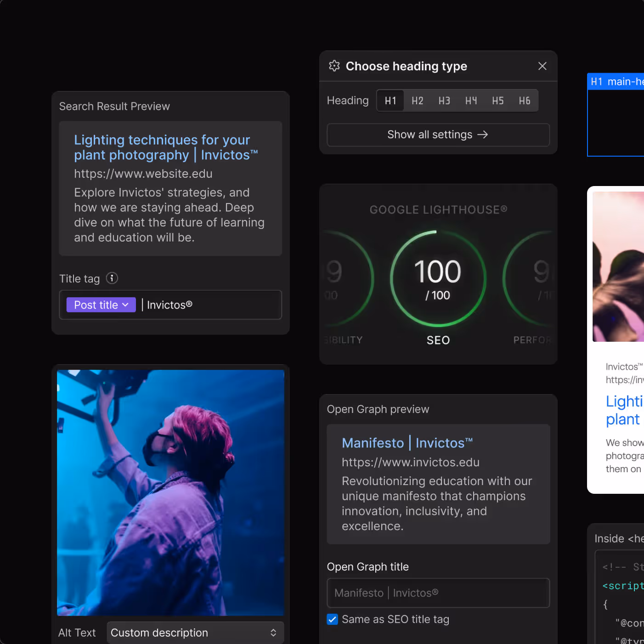
Task: Expand the Post title dropdown
Action: (x=101, y=305)
